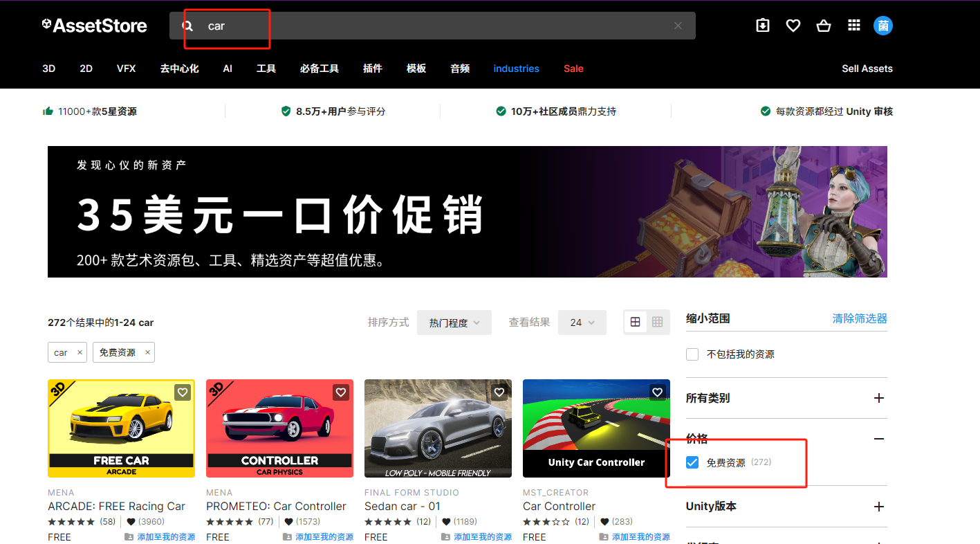Open the Sedan car low poly thumbnail
This screenshot has height=544, width=980.
[438, 428]
